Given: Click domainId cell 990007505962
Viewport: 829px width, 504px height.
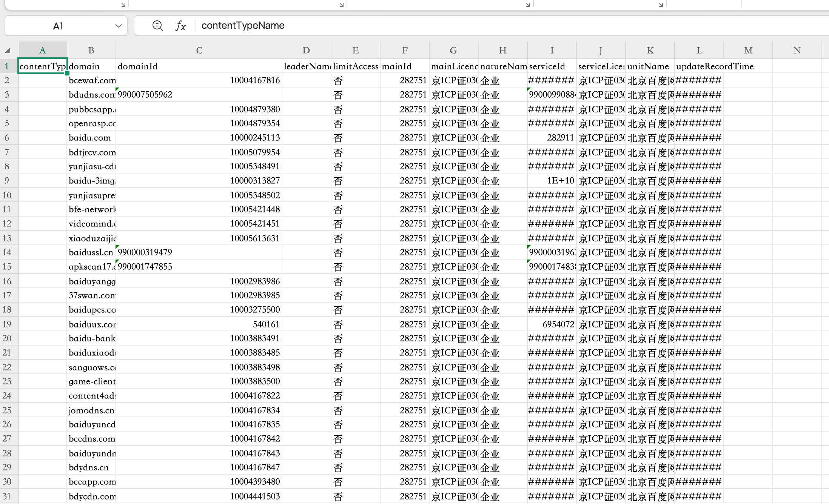Looking at the screenshot, I should pyautogui.click(x=199, y=95).
